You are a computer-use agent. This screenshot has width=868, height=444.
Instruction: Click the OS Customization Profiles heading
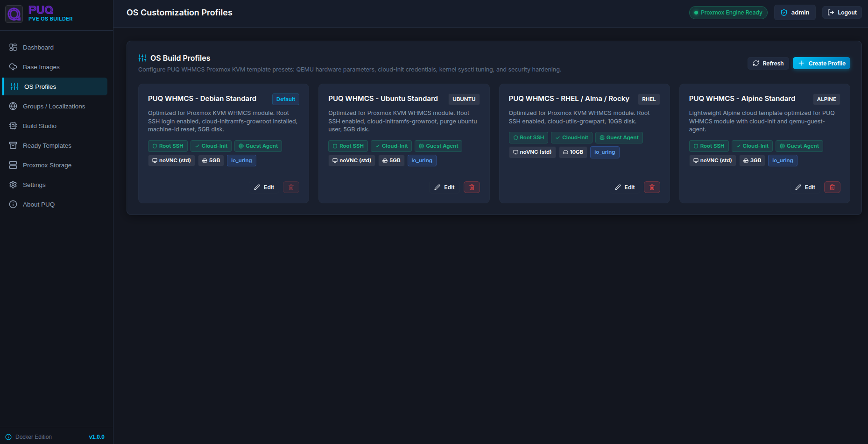(179, 13)
